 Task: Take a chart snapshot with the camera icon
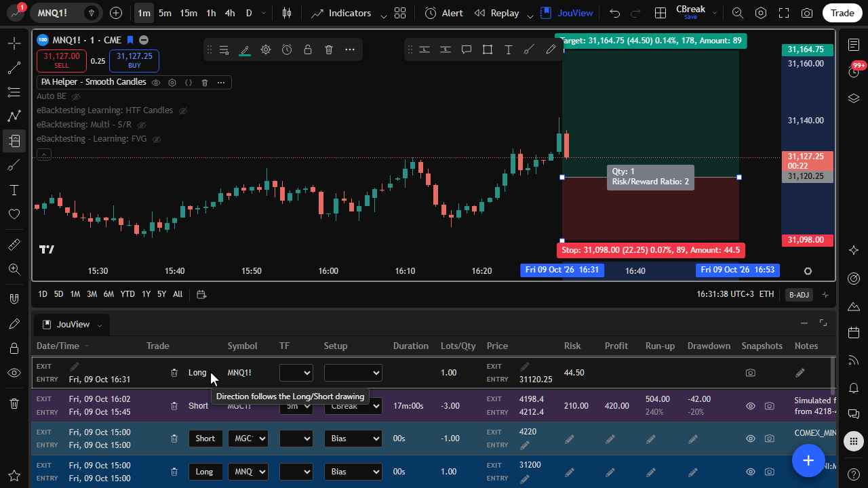coord(807,13)
